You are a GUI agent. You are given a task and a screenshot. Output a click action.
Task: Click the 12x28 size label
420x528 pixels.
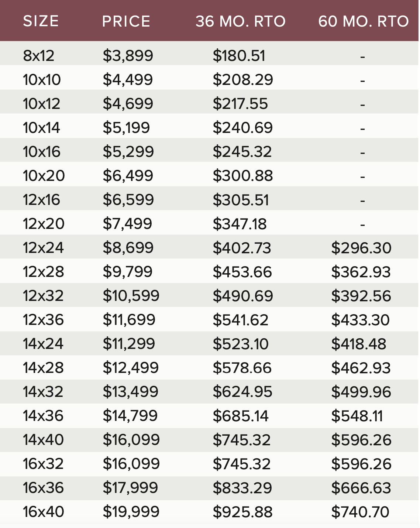pos(43,272)
